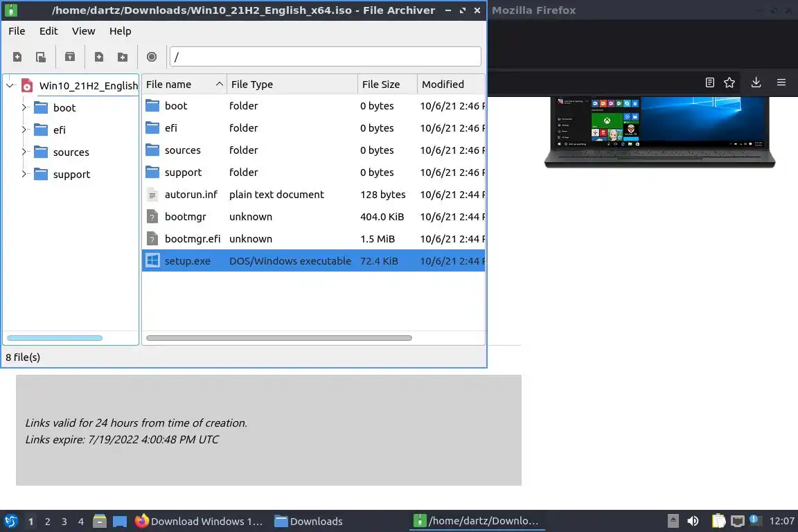Switch to workspace 4 in the taskbar
The height and width of the screenshot is (532, 798).
81,522
